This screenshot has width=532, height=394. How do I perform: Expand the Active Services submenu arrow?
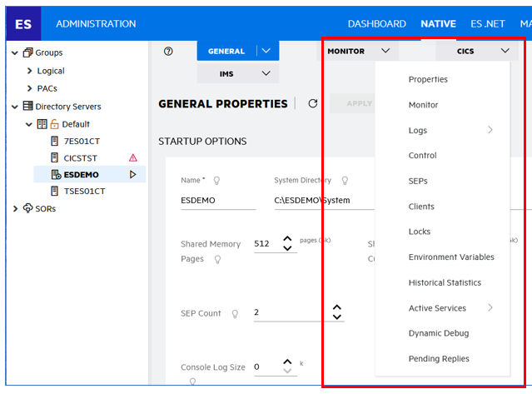(x=490, y=307)
